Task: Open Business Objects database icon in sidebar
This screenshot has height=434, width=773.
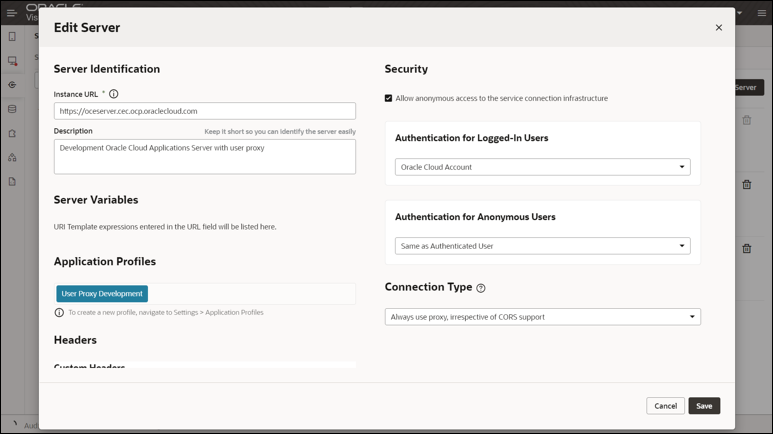Action: tap(12, 109)
